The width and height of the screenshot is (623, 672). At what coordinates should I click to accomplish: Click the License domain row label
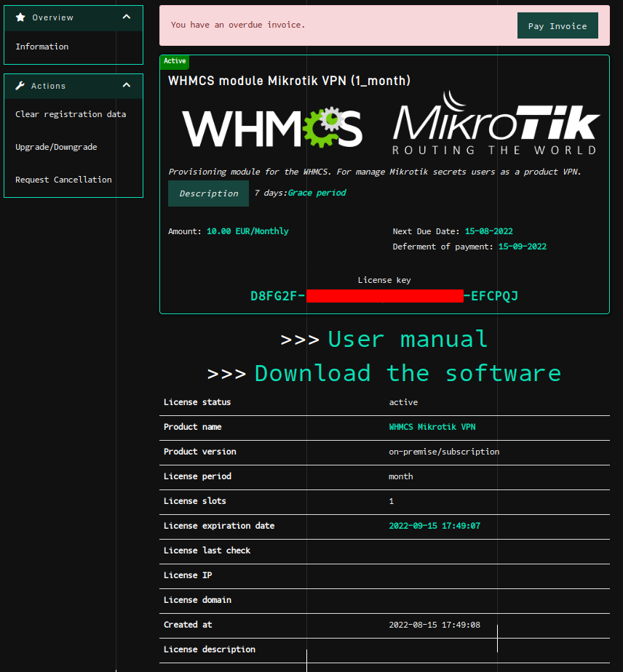click(197, 600)
